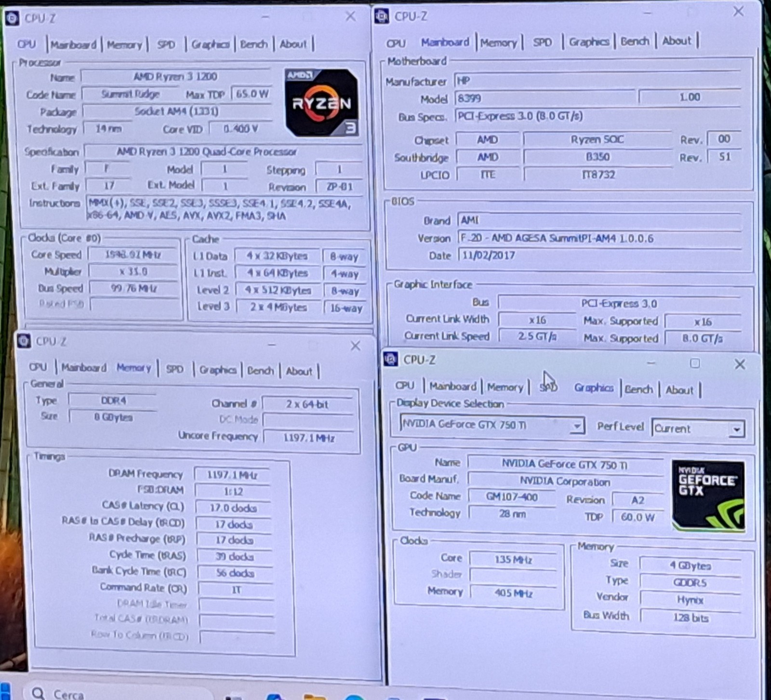Open Memory tab in the Motherboard window
Viewport: 771px width, 700px height.
point(499,42)
